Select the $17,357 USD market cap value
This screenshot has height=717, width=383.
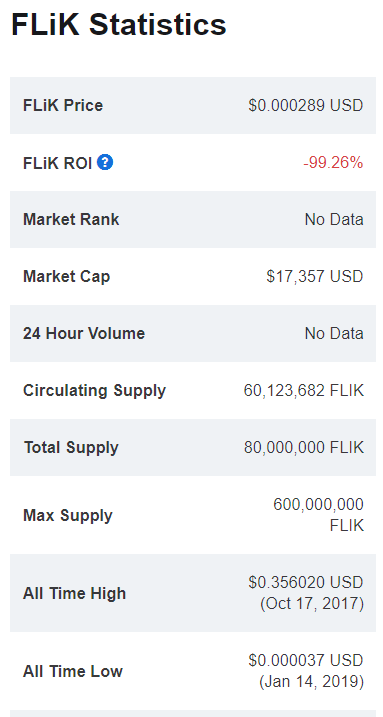[x=315, y=277]
